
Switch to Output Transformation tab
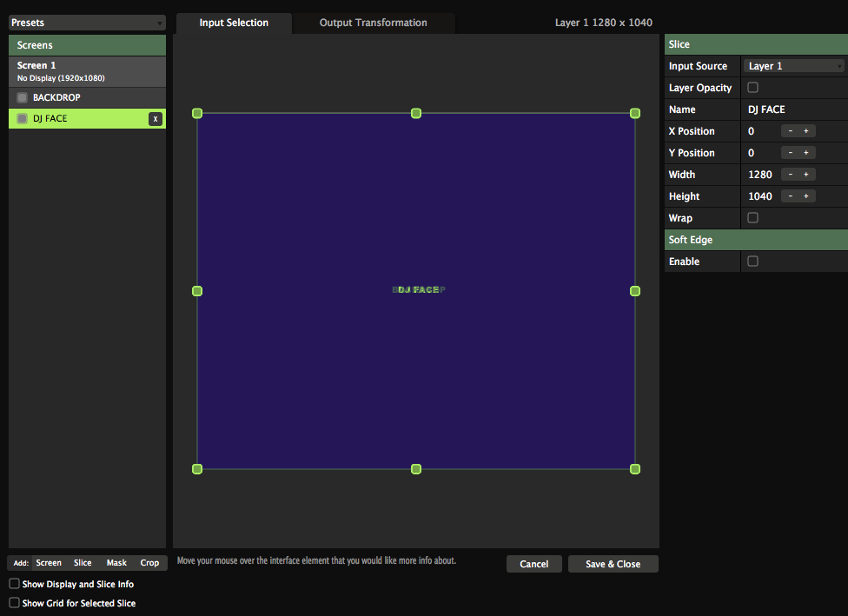[373, 23]
